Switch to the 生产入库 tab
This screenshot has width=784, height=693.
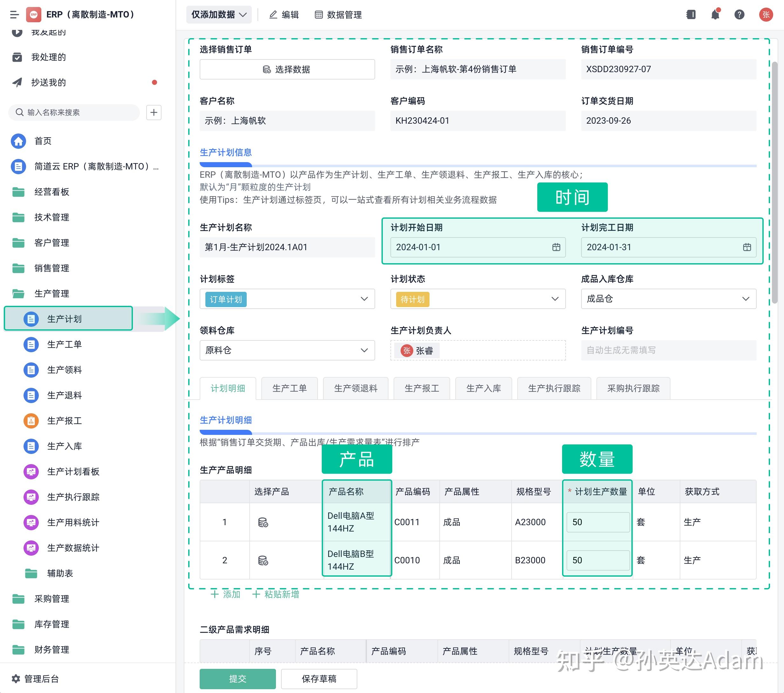pyautogui.click(x=483, y=388)
